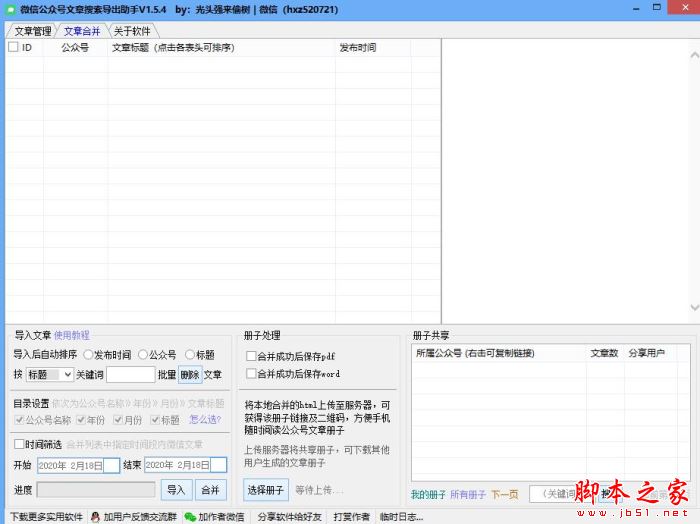The height and width of the screenshot is (524, 700).
Task: Click 分享软件给好友 in status bar
Action: [x=289, y=517]
